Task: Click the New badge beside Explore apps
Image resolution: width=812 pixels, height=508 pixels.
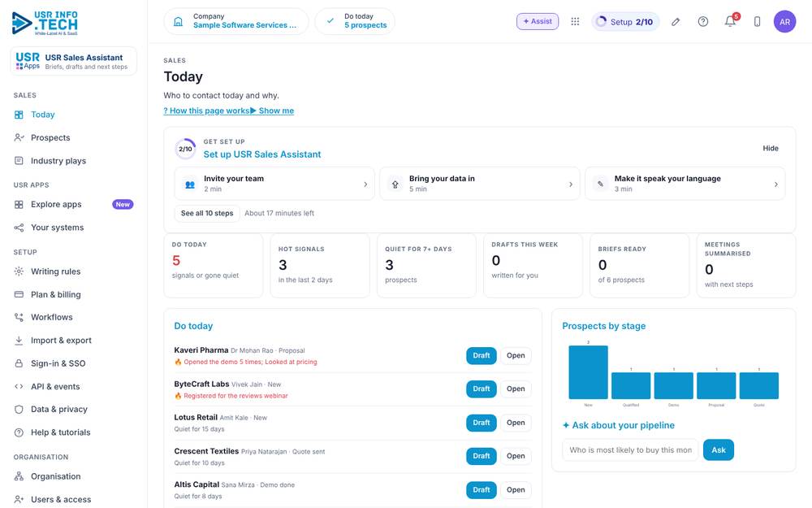Action: point(123,204)
